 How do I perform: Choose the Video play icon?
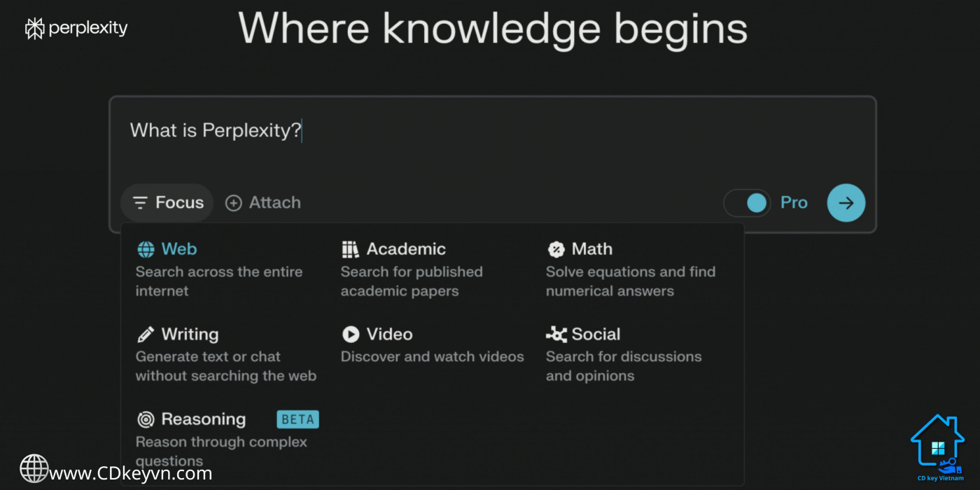click(x=351, y=334)
